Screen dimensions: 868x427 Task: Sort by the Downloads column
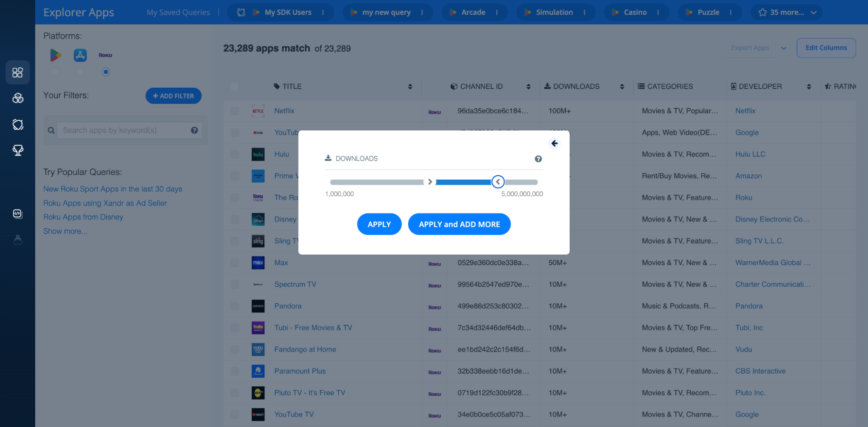pyautogui.click(x=622, y=87)
